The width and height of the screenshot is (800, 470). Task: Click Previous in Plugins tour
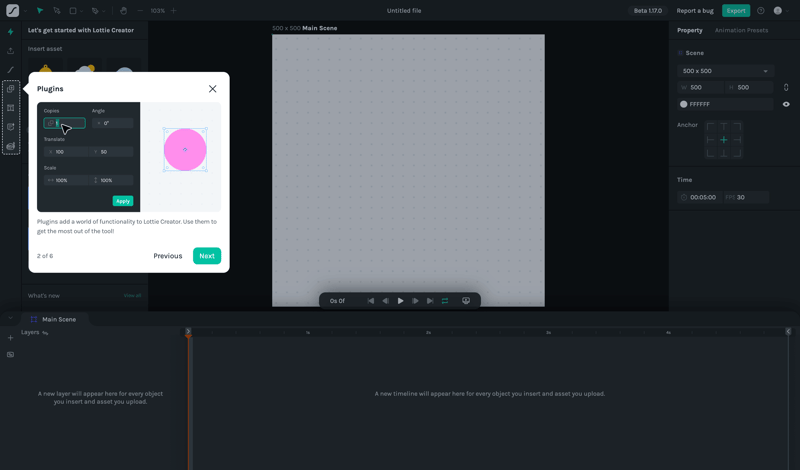click(168, 256)
